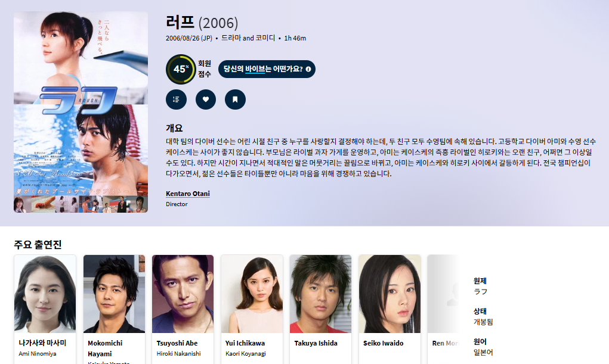Add movie to watchlist with bookmark icon

tap(235, 99)
